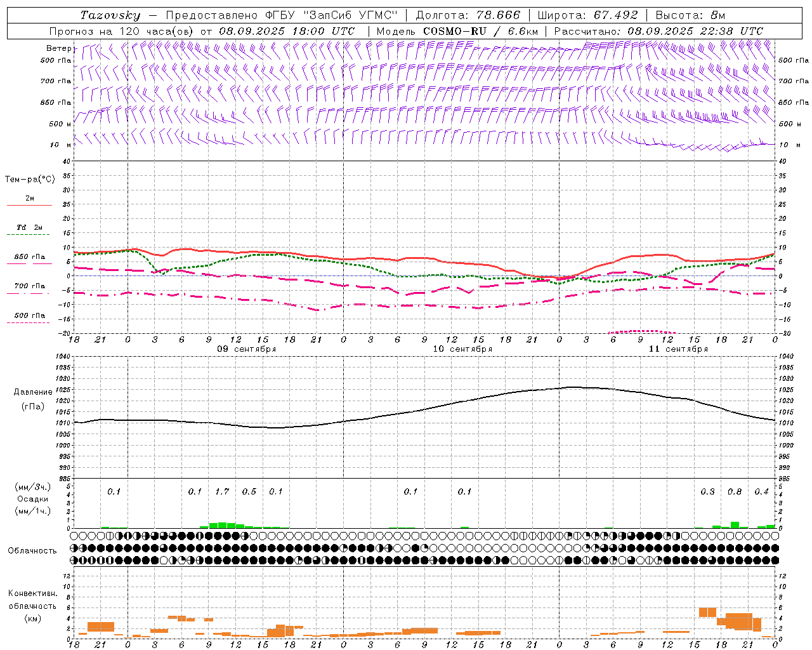Select the 'Широта: 67.492' latitude value
This screenshot has height=650, width=812.
point(587,15)
